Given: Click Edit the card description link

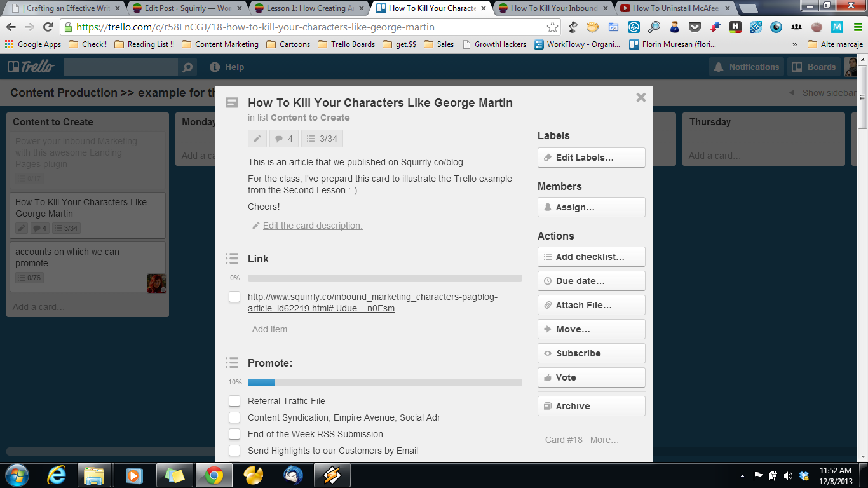Looking at the screenshot, I should (x=312, y=226).
